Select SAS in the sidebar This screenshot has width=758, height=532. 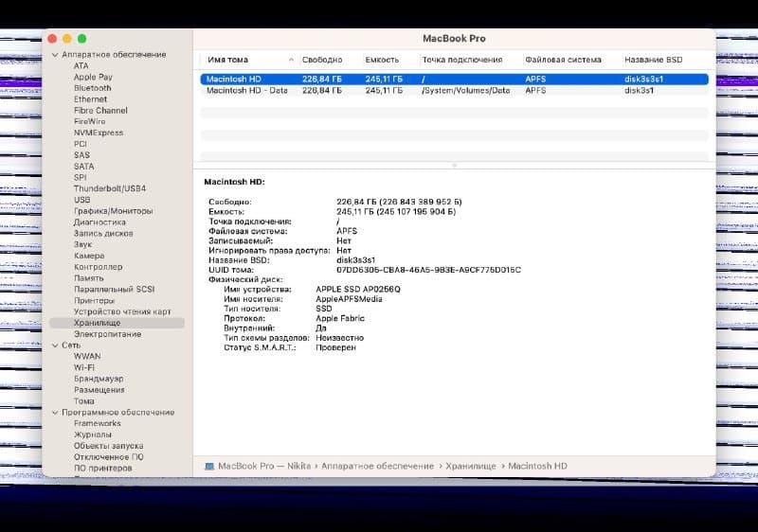coord(81,155)
